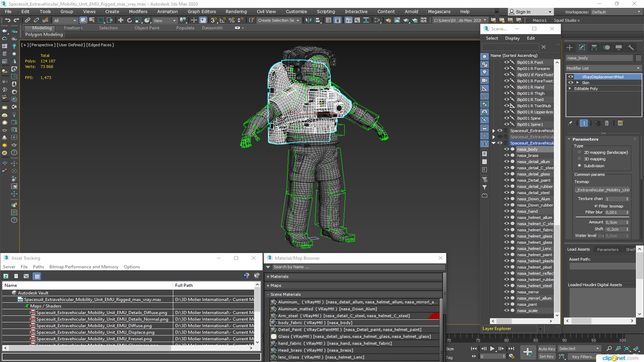This screenshot has width=644, height=362.
Task: Open the Selected key mode dropdown
Action: [x=579, y=349]
